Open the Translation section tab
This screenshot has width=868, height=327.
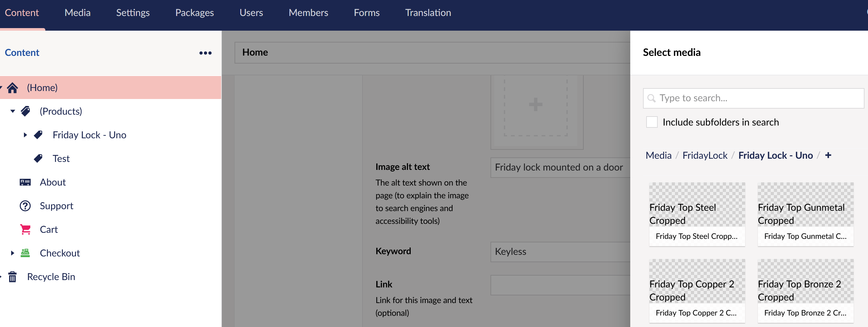point(428,13)
